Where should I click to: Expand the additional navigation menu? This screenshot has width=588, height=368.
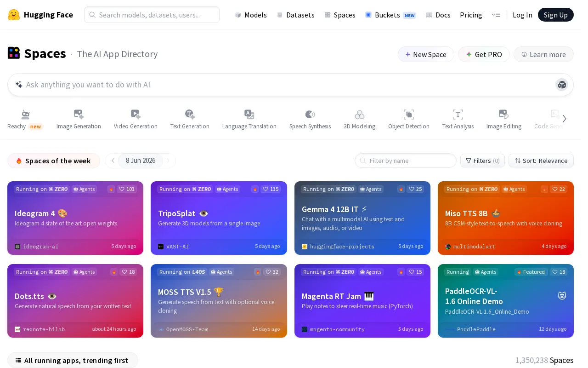click(x=496, y=15)
